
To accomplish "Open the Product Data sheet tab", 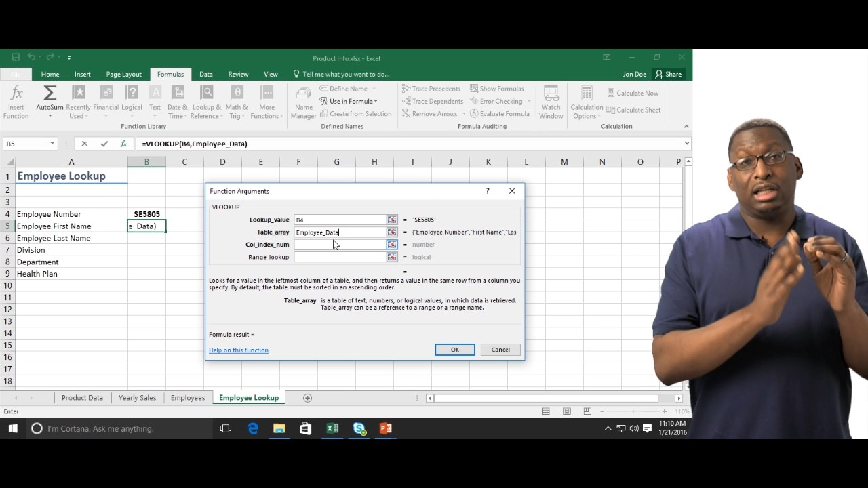I will (82, 398).
